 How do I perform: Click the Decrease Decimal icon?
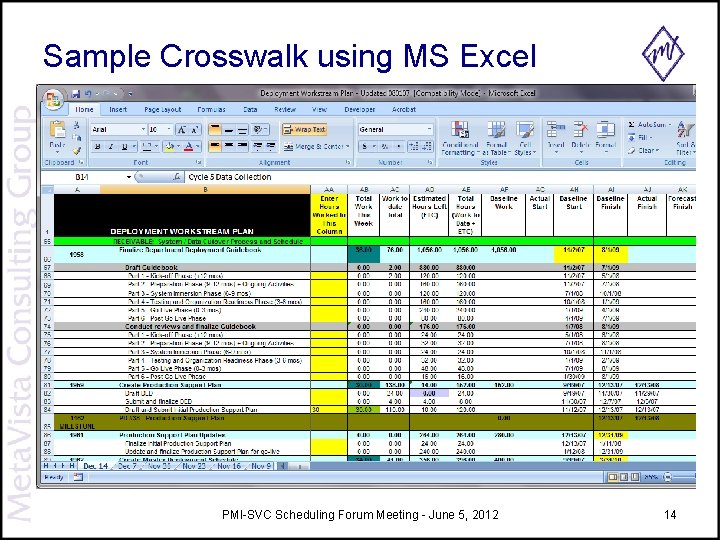click(427, 146)
